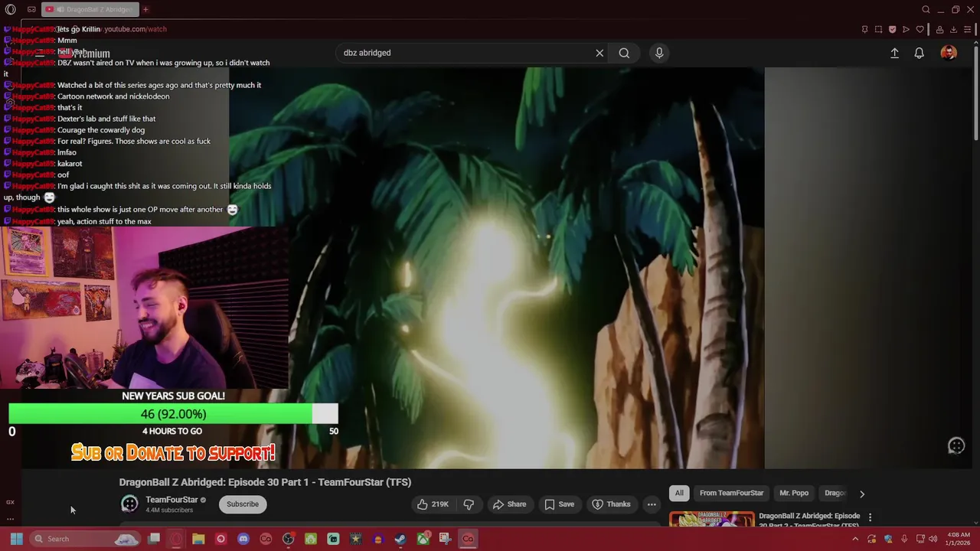Open Opera sidebar setup three-dot icon
This screenshot has width=980, height=551.
pyautogui.click(x=10, y=519)
